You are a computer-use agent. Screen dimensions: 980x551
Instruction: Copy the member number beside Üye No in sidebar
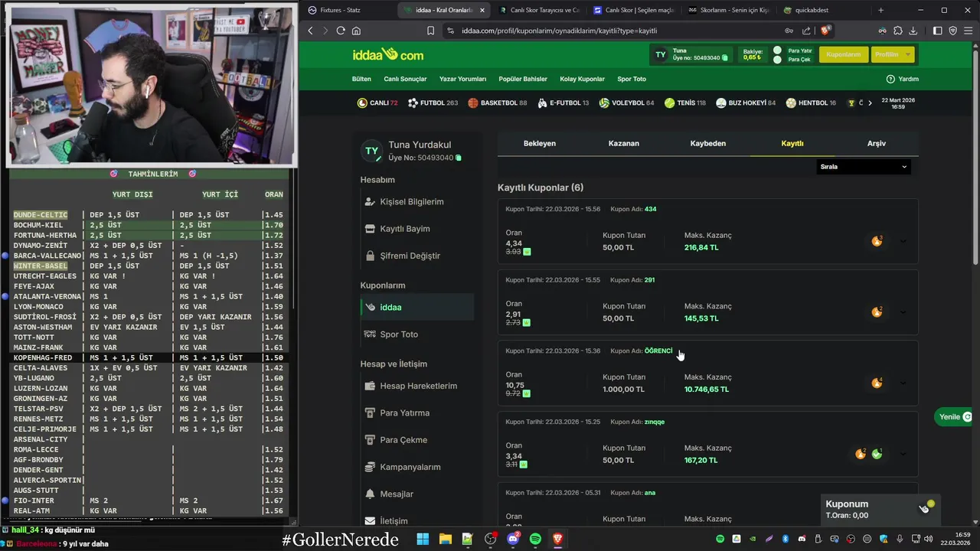[x=459, y=158]
